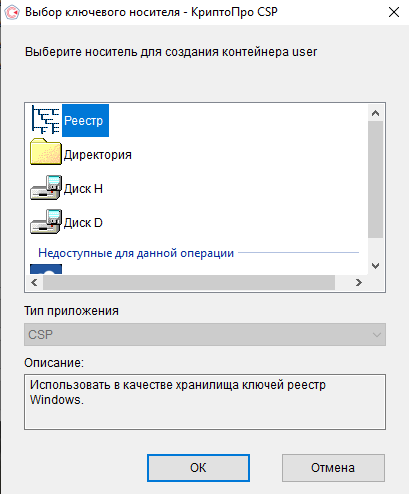The image size is (409, 494).
Task: Select the partially visible blue media icon
Action: tap(46, 269)
